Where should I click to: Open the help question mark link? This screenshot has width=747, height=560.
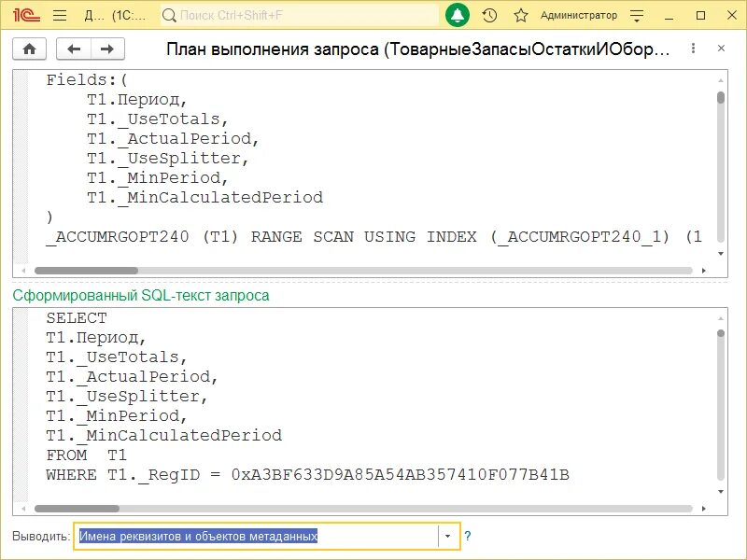(468, 536)
